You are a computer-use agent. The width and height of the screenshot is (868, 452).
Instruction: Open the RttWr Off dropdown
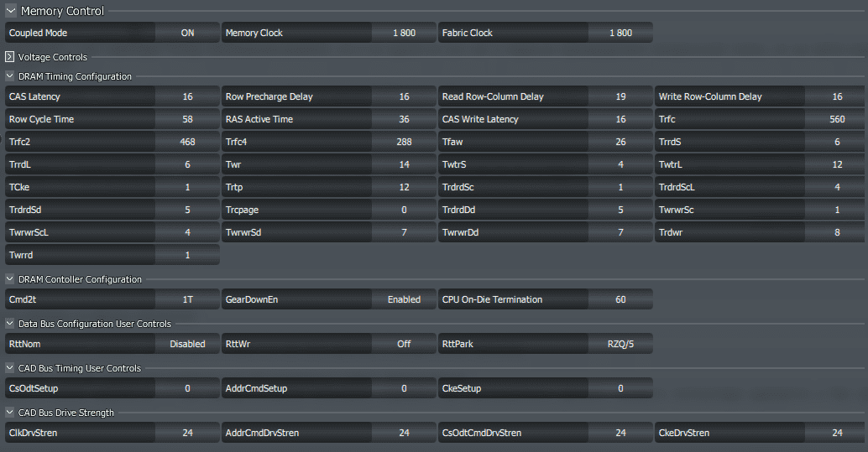click(x=404, y=344)
